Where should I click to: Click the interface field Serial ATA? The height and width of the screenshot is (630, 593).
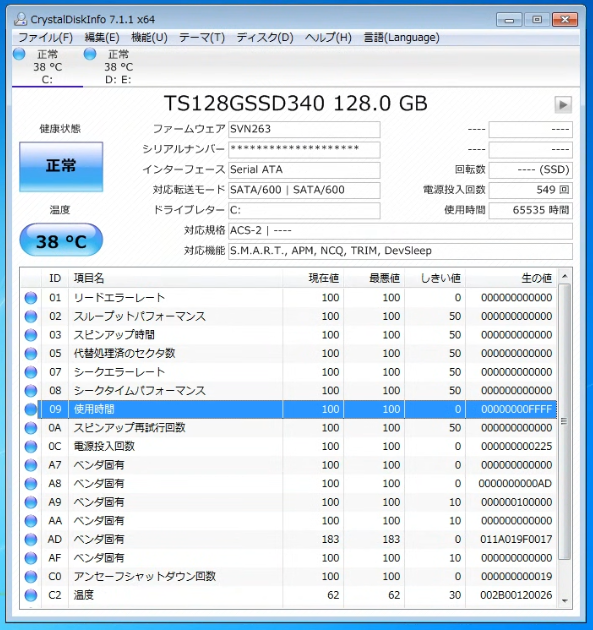pyautogui.click(x=304, y=170)
